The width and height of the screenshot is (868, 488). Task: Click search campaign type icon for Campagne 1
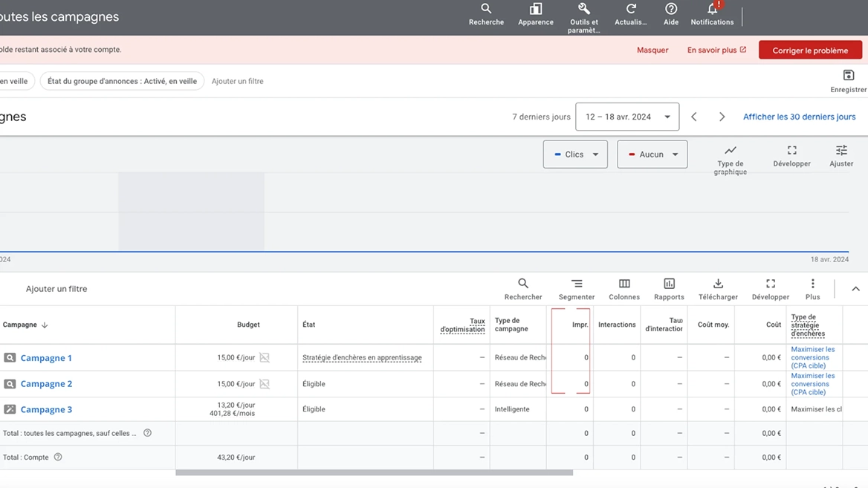tap(10, 358)
